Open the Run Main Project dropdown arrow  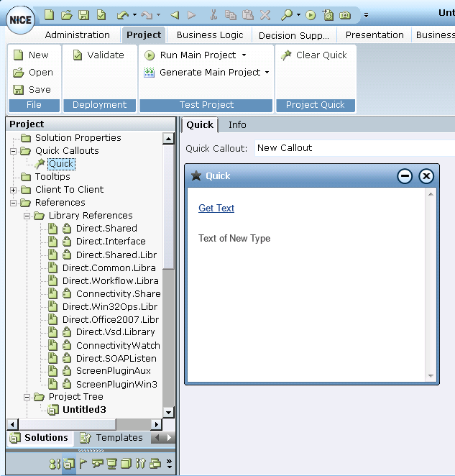pyautogui.click(x=244, y=55)
